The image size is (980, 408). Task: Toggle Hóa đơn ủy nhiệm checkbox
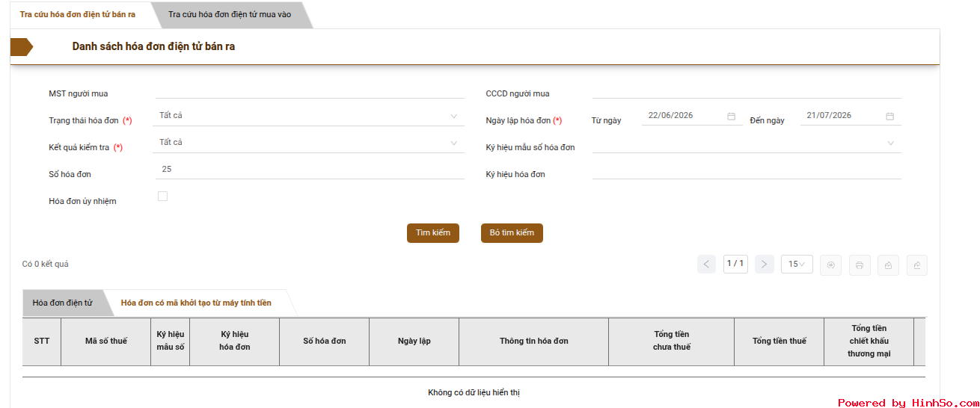pyautogui.click(x=162, y=197)
